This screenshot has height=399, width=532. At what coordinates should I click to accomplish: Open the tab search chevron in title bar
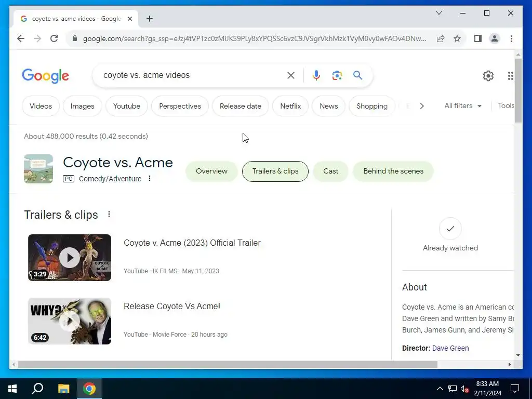438,13
